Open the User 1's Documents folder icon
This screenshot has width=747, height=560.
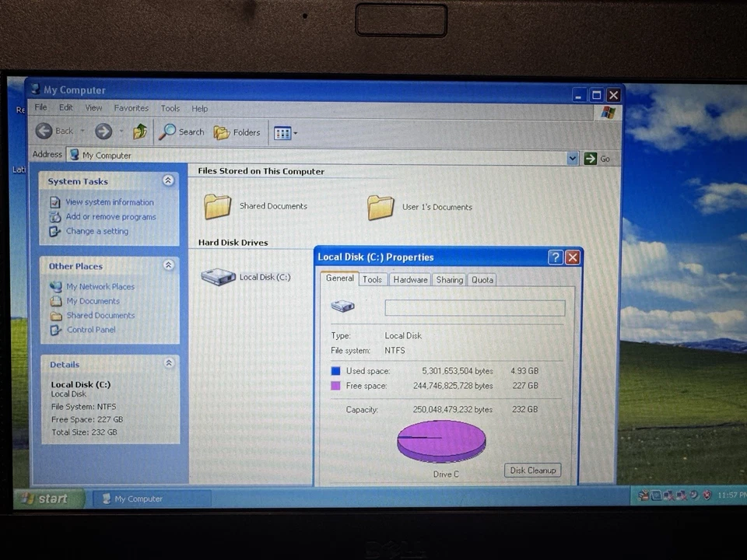point(381,205)
